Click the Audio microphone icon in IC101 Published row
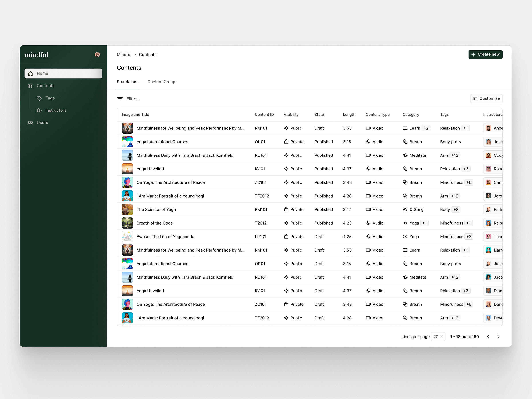The width and height of the screenshot is (532, 399). click(368, 169)
